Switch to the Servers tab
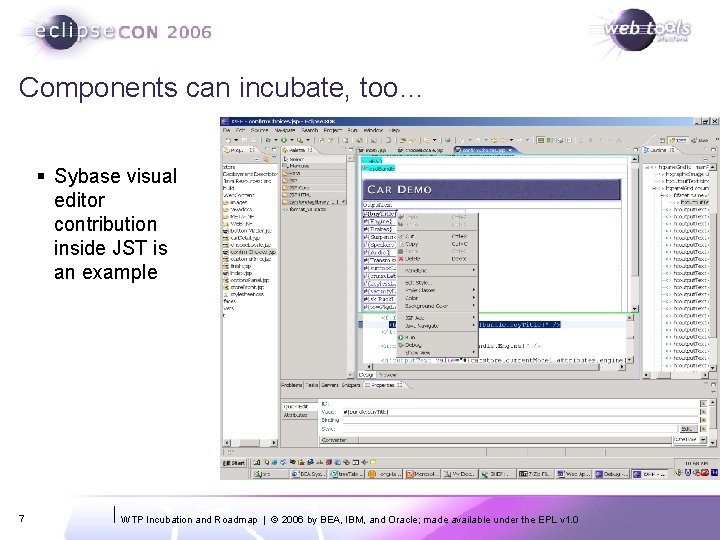This screenshot has height=540, width=720. coord(330,385)
